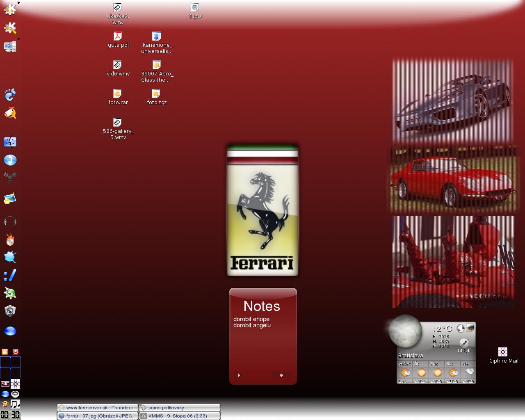Launch the GNOME foot browser icon
525x420 pixels.
click(x=10, y=95)
